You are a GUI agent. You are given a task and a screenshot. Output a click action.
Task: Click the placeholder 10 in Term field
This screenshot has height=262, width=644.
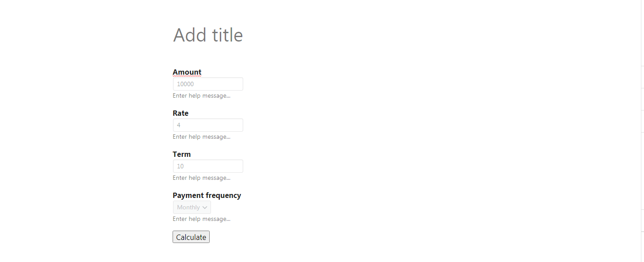tap(180, 166)
